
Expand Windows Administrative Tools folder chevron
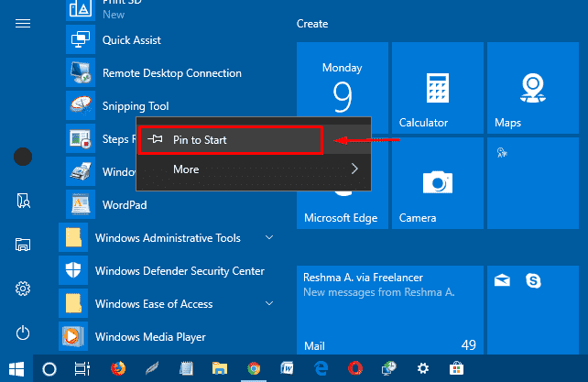269,237
